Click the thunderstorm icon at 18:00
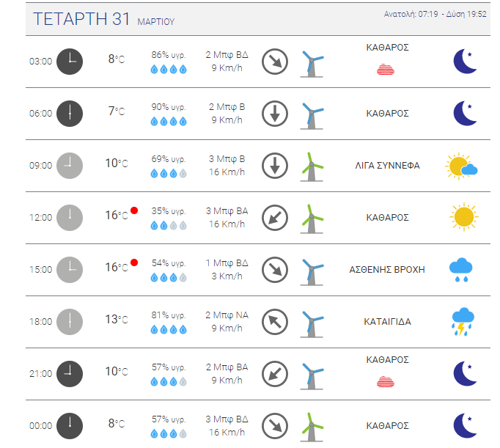Image resolution: width=500 pixels, height=448 pixels. tap(463, 322)
